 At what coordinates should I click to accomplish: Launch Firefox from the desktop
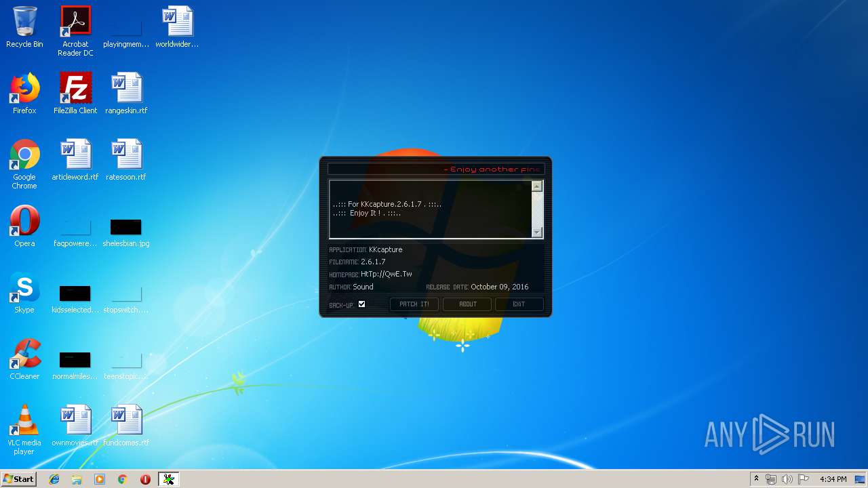click(x=24, y=94)
